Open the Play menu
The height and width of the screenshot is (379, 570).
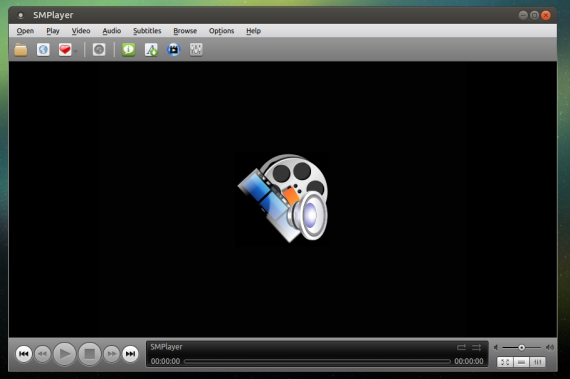(x=53, y=31)
